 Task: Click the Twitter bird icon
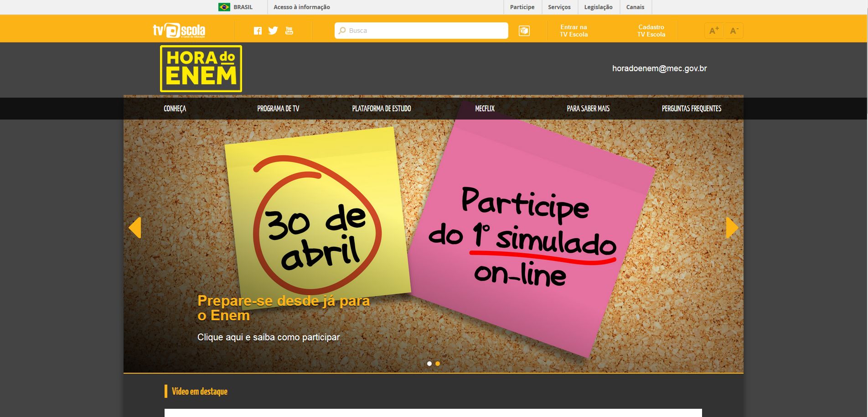[x=274, y=30]
